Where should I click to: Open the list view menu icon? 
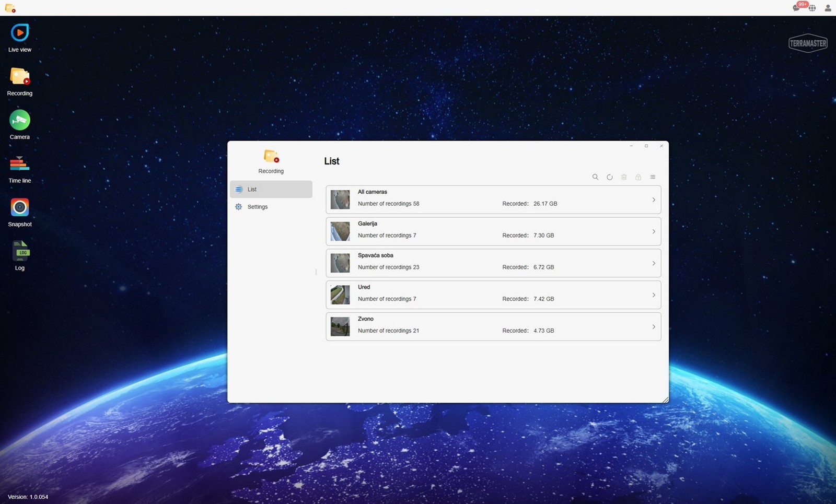click(653, 177)
